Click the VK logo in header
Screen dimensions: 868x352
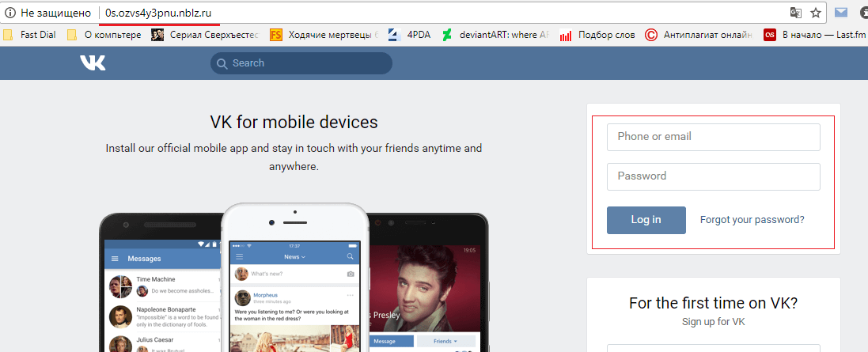click(93, 63)
